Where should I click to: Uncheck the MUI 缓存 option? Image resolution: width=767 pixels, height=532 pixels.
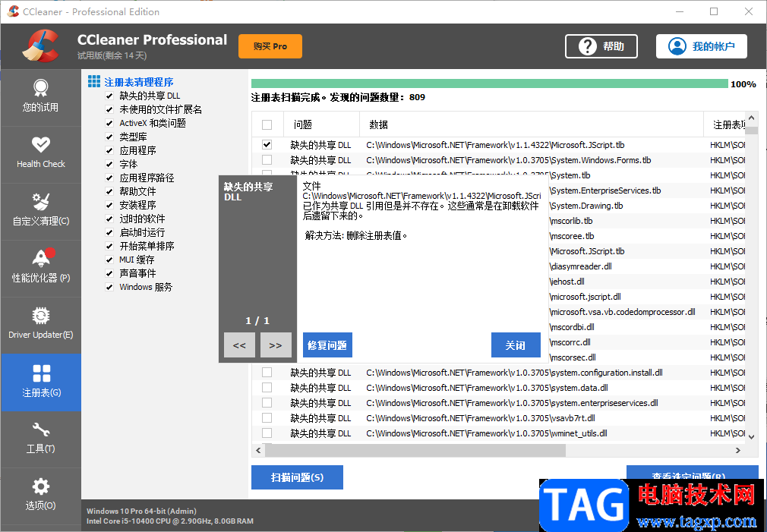[x=108, y=259]
